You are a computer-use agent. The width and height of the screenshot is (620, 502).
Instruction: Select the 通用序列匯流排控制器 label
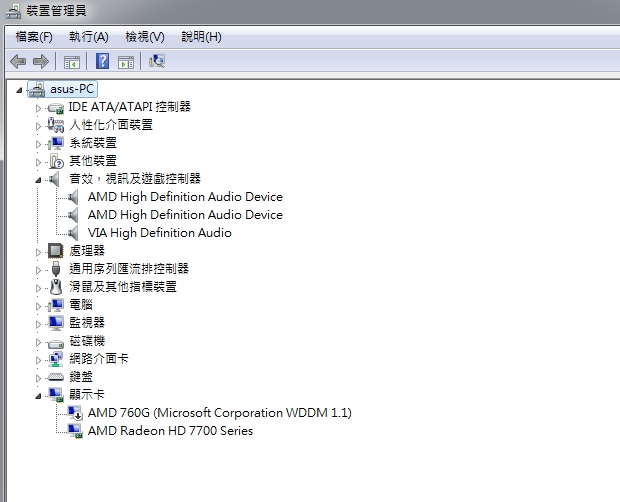[x=129, y=269]
